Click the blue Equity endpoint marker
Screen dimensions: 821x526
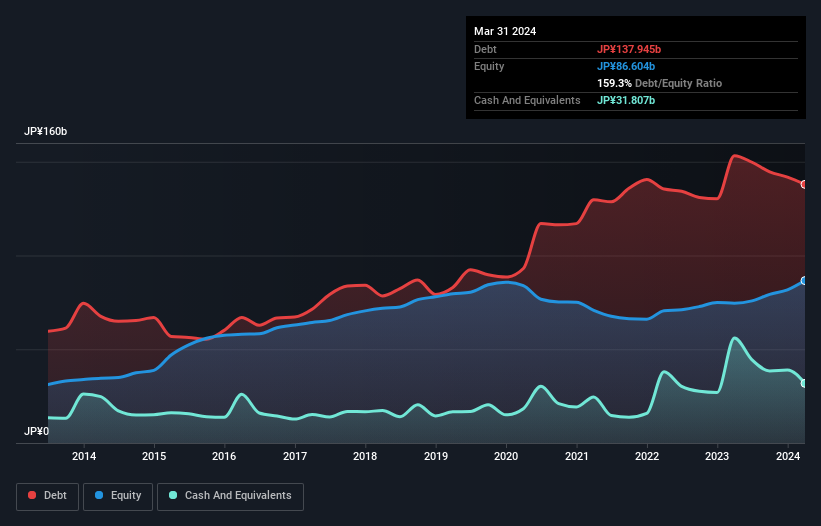point(804,281)
